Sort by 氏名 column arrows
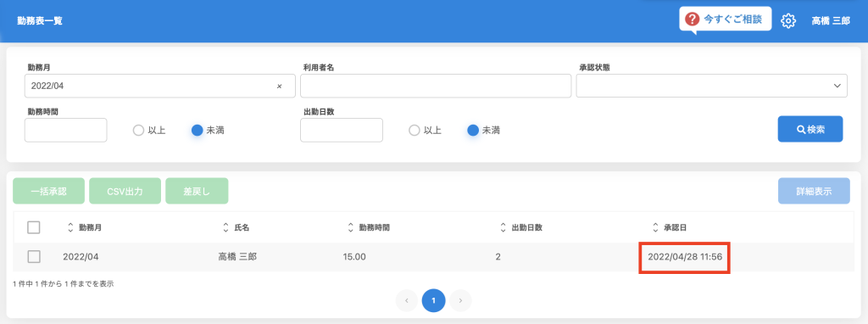Image resolution: width=868 pixels, height=324 pixels. [225, 227]
